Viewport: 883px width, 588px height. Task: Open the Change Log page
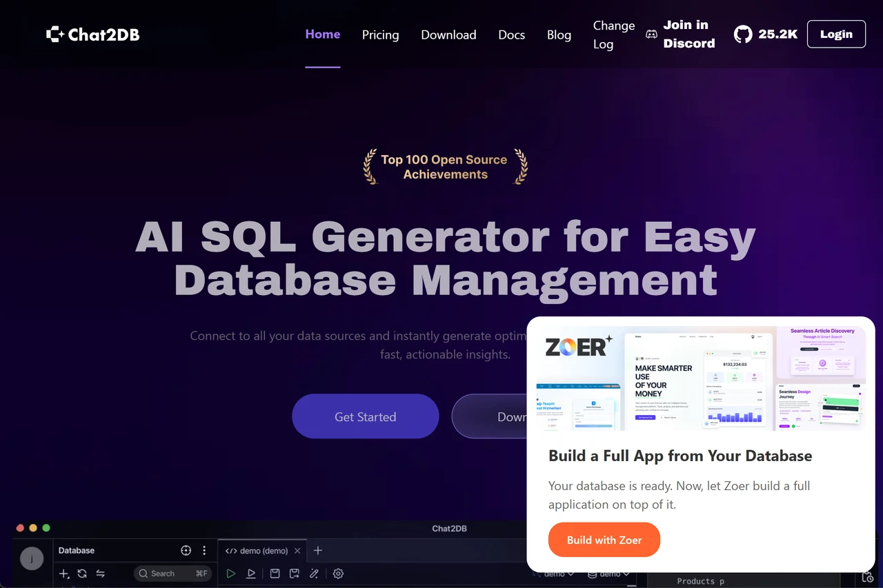[614, 34]
